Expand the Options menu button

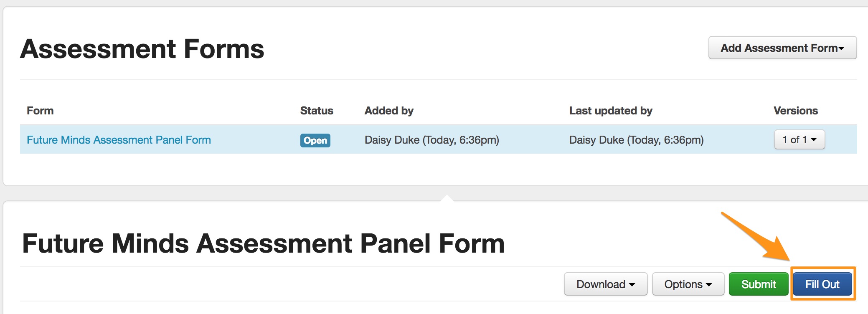(688, 284)
